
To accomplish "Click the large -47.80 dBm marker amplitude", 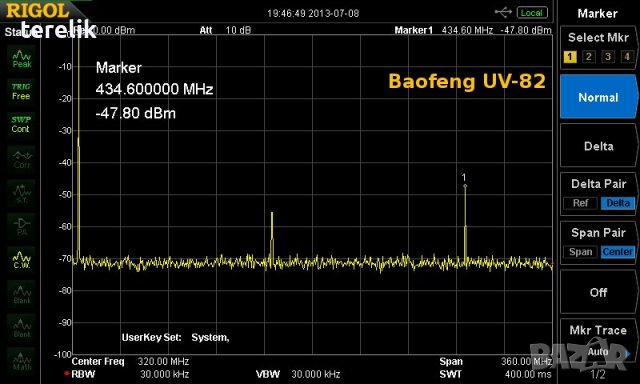I will [x=136, y=113].
